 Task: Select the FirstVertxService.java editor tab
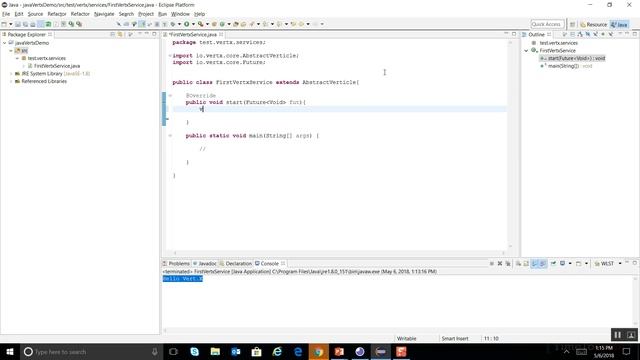[193, 35]
